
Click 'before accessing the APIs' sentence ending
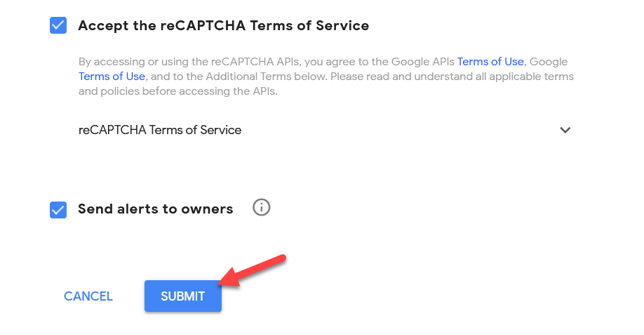(x=210, y=91)
